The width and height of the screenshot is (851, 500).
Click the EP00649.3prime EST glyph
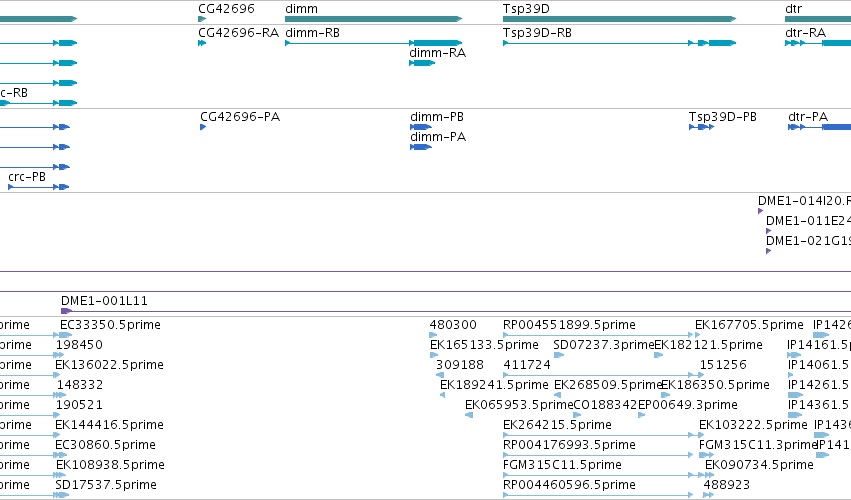click(x=642, y=415)
